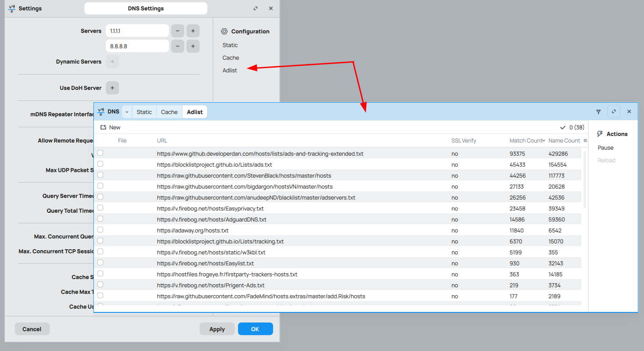Screen dimensions: 644x351
Task: Open the DNS window dropdown chevron
Action: tap(127, 112)
